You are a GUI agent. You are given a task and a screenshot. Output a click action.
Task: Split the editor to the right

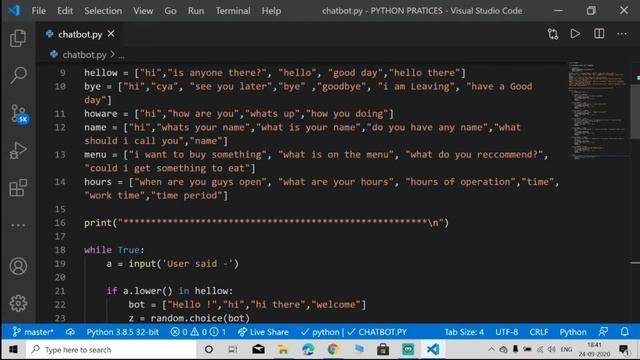pyautogui.click(x=599, y=34)
